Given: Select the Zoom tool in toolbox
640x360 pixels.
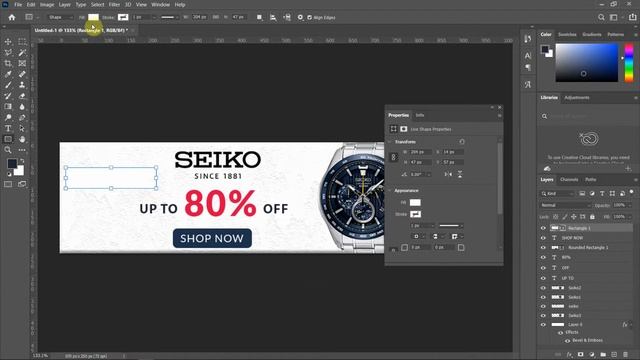Looking at the screenshot, I should [8, 150].
